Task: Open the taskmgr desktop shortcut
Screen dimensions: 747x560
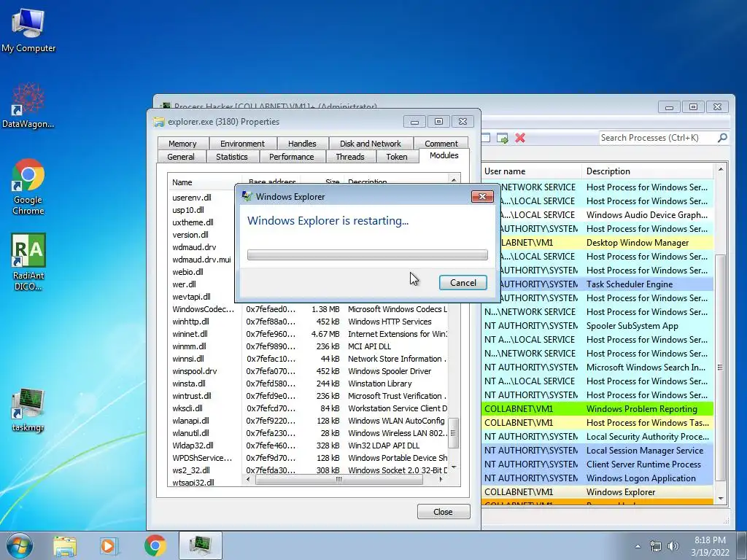Action: point(28,410)
